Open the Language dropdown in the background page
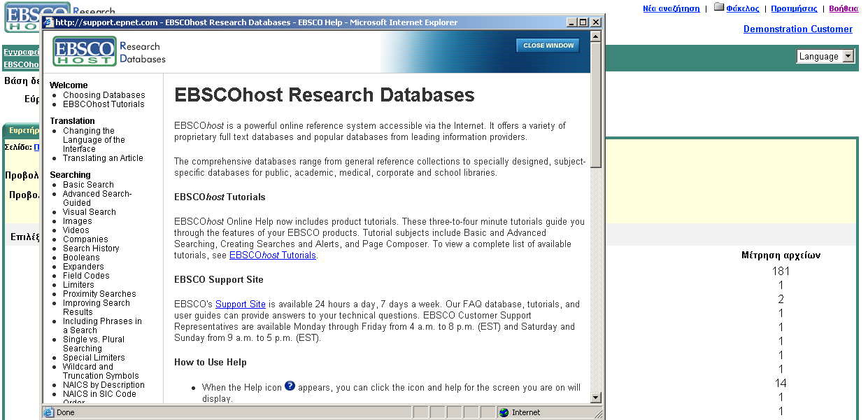This screenshot has height=420, width=868. click(825, 57)
